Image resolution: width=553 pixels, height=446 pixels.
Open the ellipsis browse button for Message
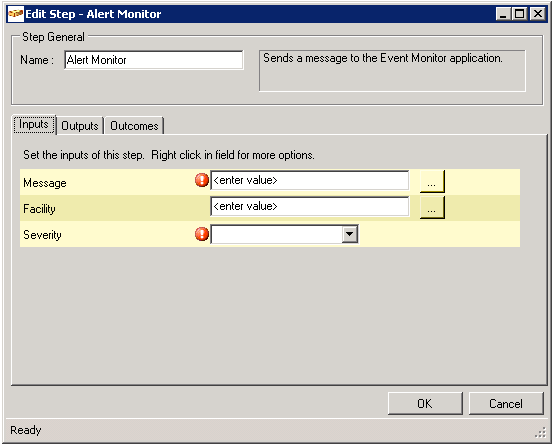[432, 182]
